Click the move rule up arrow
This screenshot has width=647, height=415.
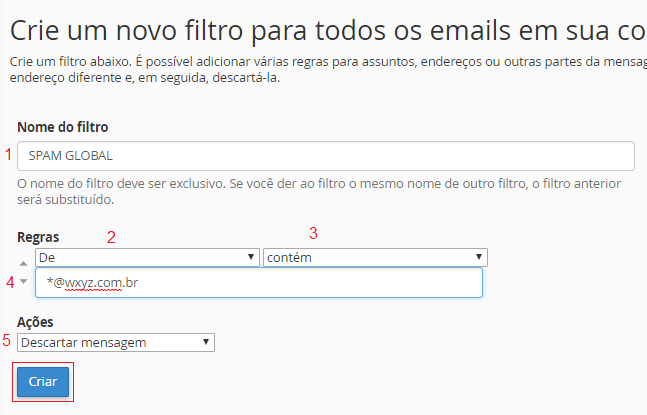[25, 262]
